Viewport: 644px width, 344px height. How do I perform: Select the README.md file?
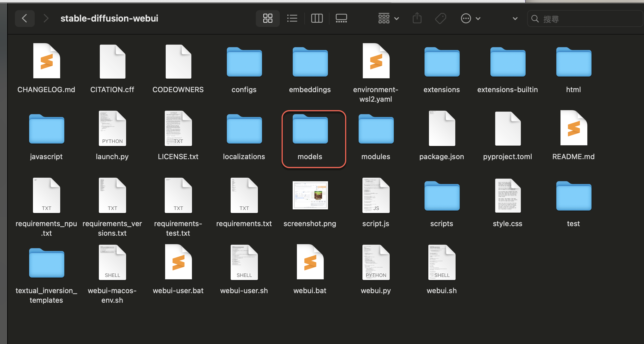[x=573, y=129]
